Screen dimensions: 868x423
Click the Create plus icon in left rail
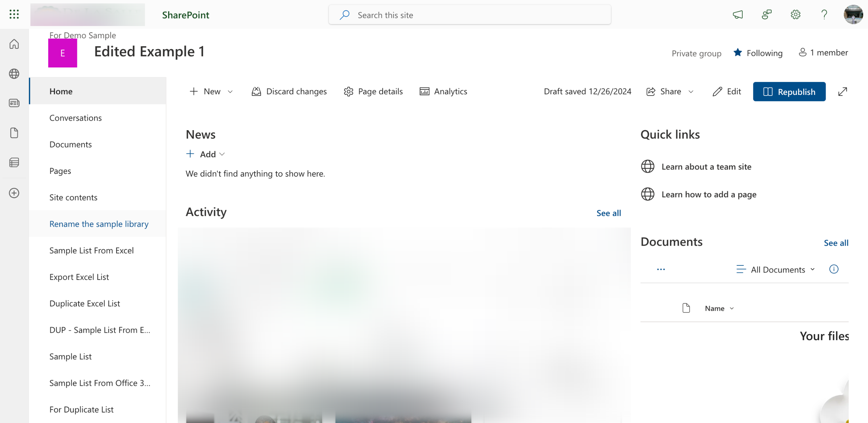tap(14, 193)
